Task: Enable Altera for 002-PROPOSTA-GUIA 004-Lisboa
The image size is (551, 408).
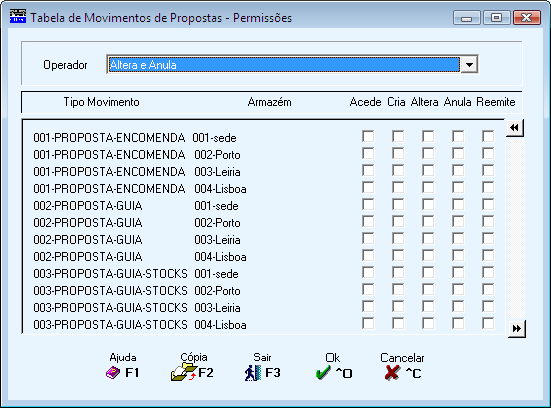Action: pyautogui.click(x=428, y=255)
